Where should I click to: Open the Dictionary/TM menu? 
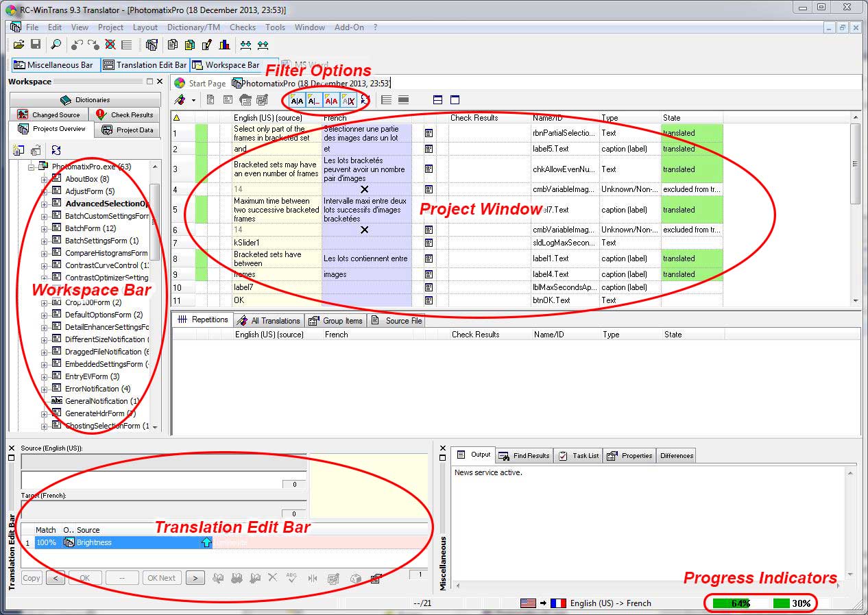point(194,27)
